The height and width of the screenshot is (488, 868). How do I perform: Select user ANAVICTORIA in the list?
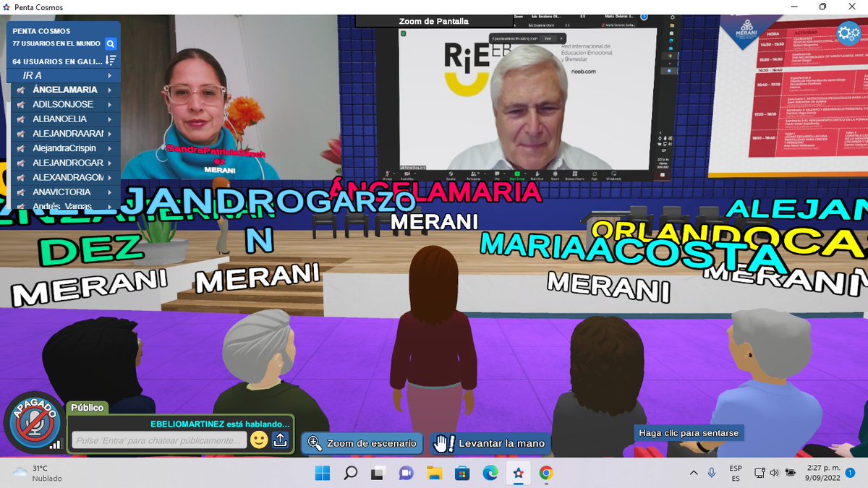(61, 192)
